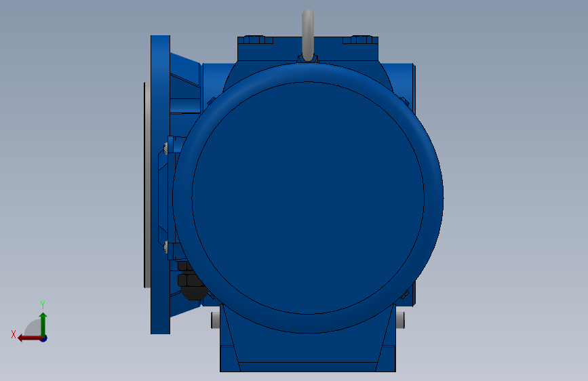
Task: Select the round fan cover face of the motor
Action: click(308, 198)
